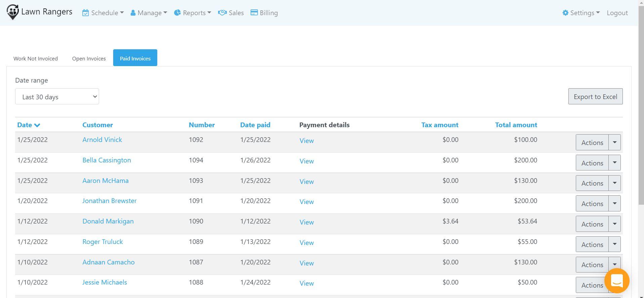The image size is (644, 298).
Task: Click the $53.64 total amount cell
Action: pyautogui.click(x=527, y=221)
